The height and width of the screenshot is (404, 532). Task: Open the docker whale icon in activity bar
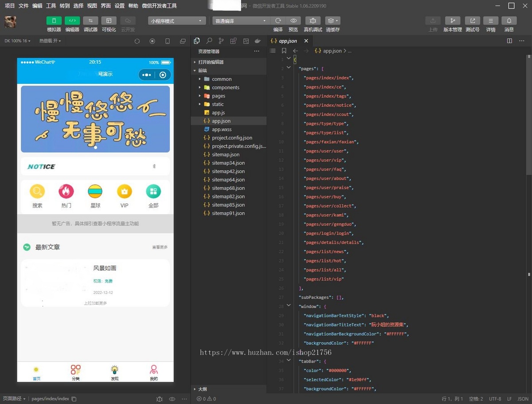click(258, 41)
